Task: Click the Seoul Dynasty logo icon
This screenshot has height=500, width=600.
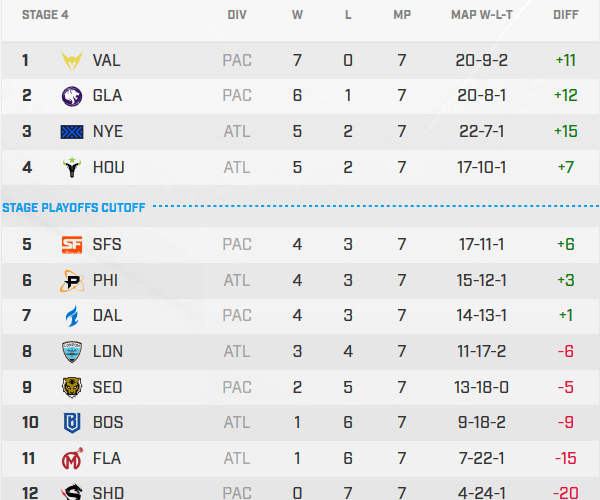Action: (x=73, y=387)
